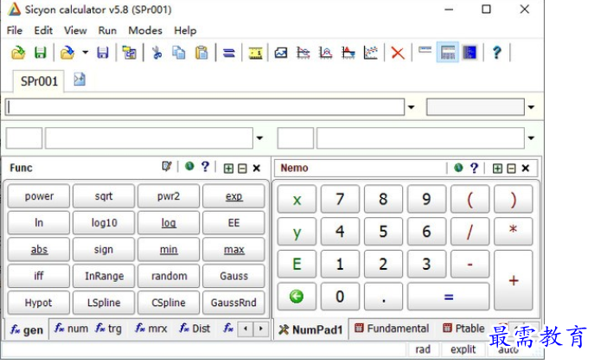
Task: Click the explit status bar entry
Action: 463,349
